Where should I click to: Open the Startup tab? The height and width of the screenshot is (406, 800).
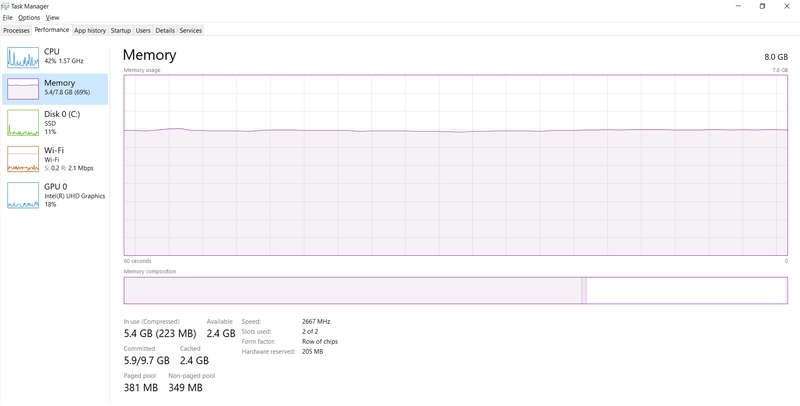tap(120, 31)
